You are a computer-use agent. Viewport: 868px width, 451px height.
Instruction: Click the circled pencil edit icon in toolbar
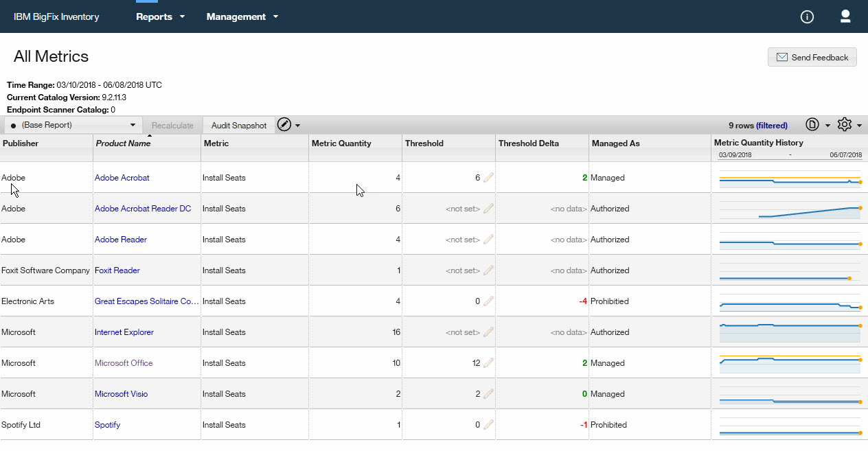click(284, 125)
